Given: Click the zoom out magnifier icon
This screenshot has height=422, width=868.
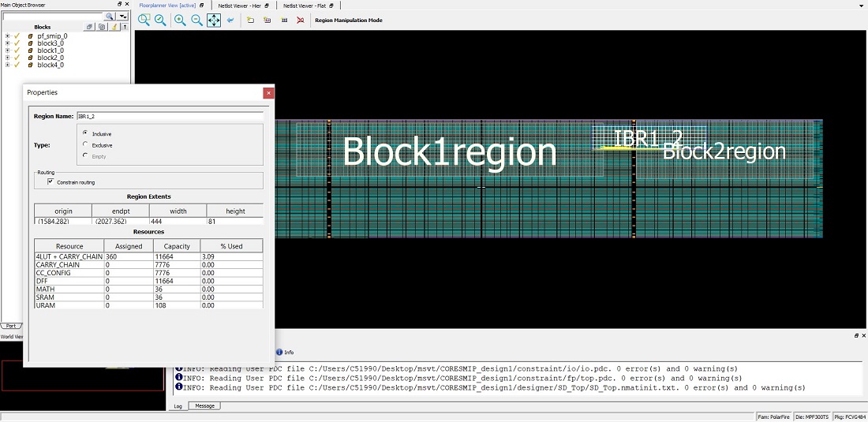Looking at the screenshot, I should tap(196, 21).
